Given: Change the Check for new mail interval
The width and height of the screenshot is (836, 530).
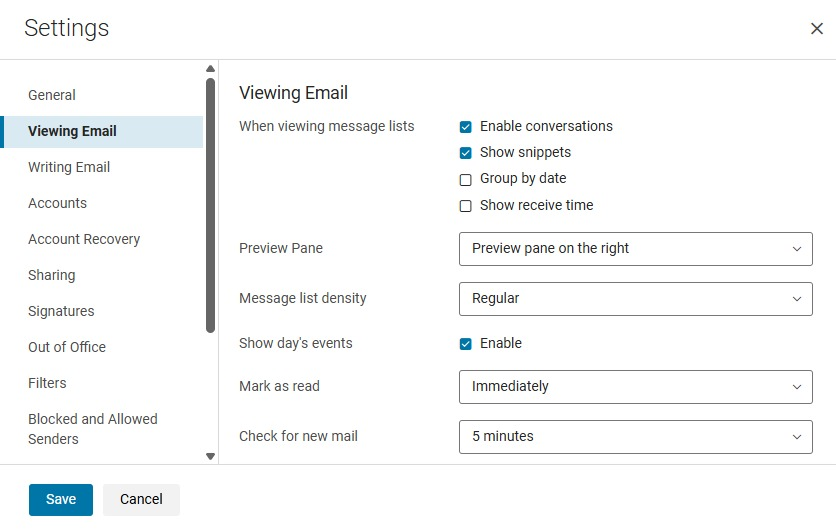Looking at the screenshot, I should coord(635,437).
